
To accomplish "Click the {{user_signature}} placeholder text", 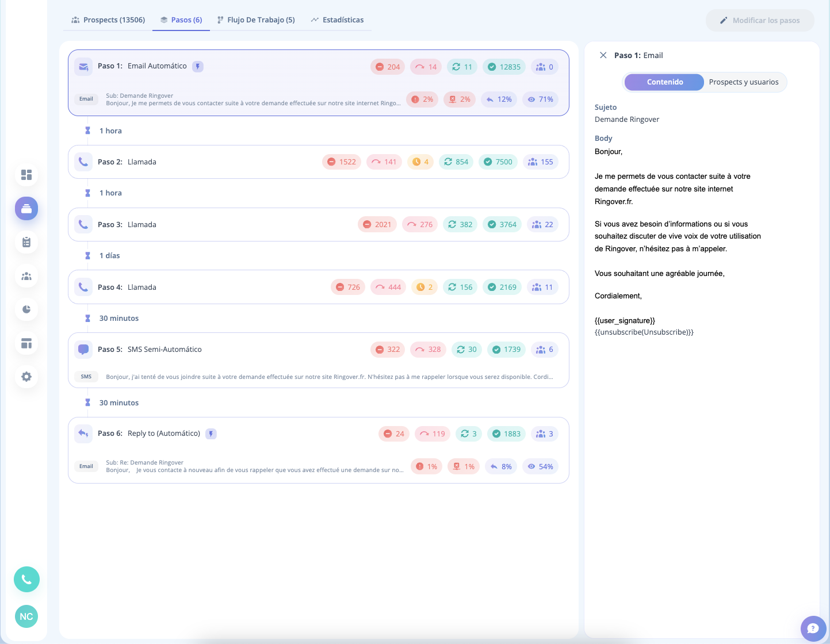I will point(625,321).
